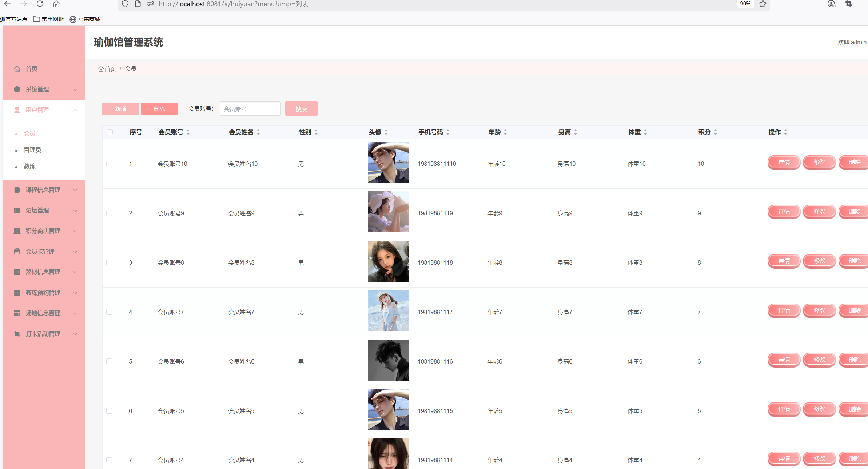Screen dimensions: 868x469
Task: Click the 课程信息管理 sidebar icon
Action: pyautogui.click(x=17, y=190)
